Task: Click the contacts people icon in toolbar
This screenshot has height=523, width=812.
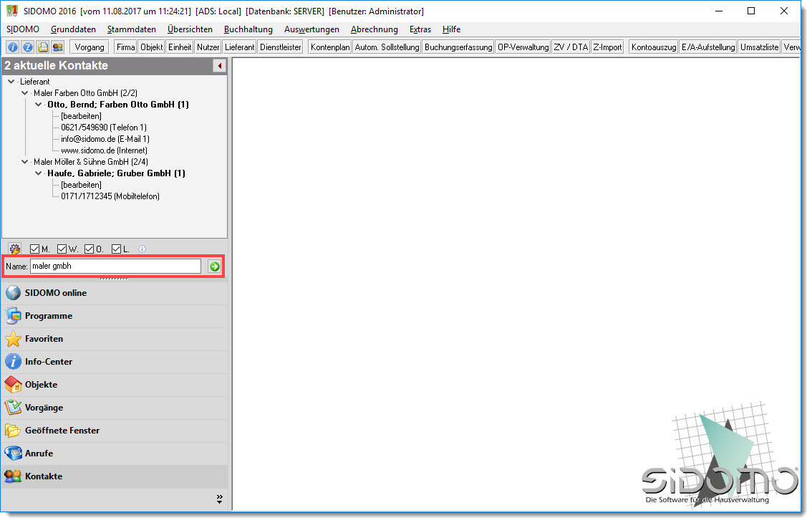Action: click(x=58, y=47)
